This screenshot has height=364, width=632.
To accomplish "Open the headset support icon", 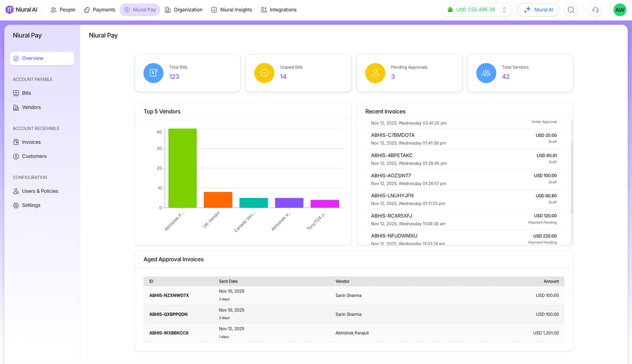I will (x=595, y=10).
